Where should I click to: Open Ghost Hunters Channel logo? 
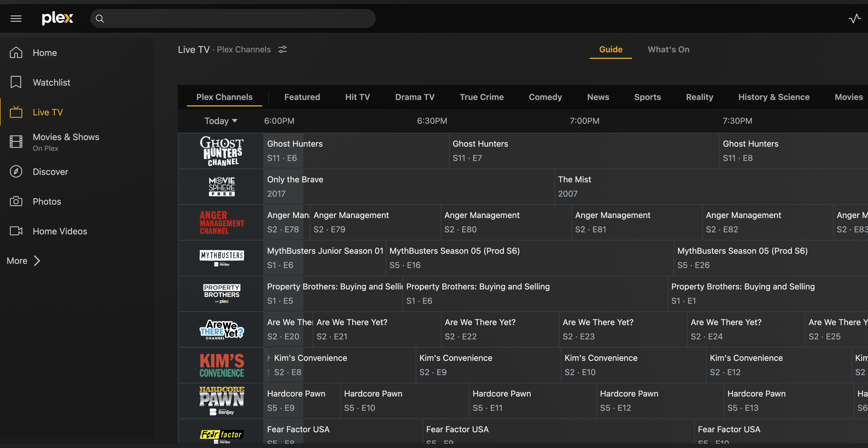pyautogui.click(x=221, y=151)
